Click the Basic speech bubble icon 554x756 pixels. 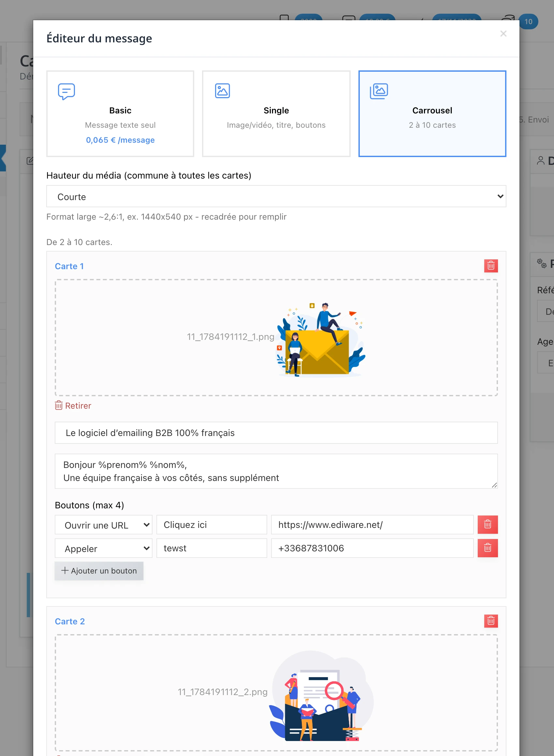(66, 92)
